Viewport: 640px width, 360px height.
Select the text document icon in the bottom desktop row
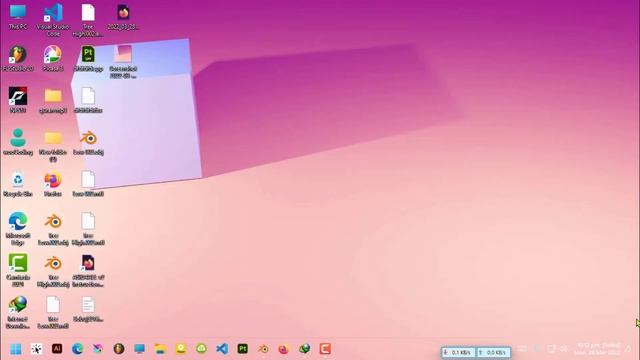(x=88, y=309)
